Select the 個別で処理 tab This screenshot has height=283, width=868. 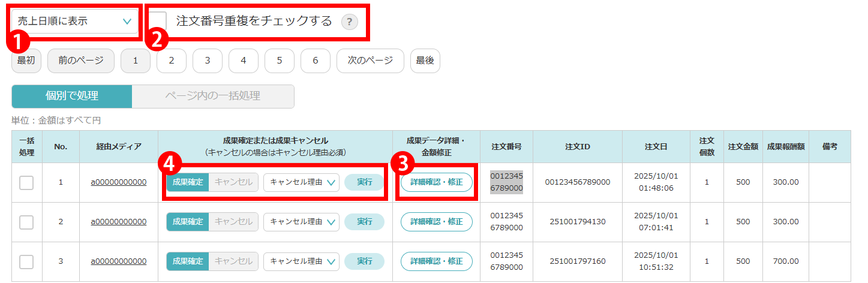point(72,96)
